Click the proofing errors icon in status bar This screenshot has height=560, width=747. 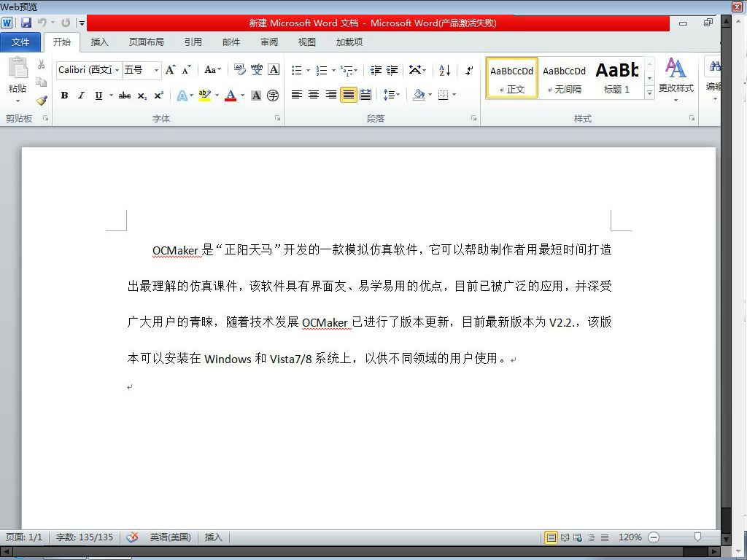point(133,537)
